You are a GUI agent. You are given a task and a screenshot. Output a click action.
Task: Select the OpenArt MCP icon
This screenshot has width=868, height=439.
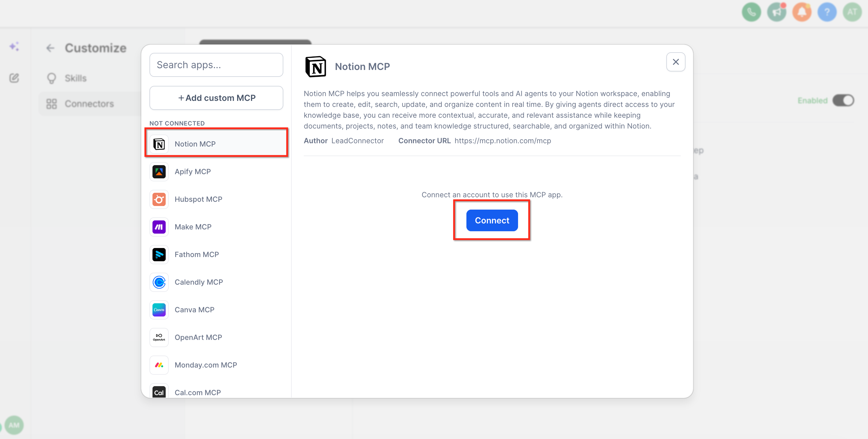(159, 338)
